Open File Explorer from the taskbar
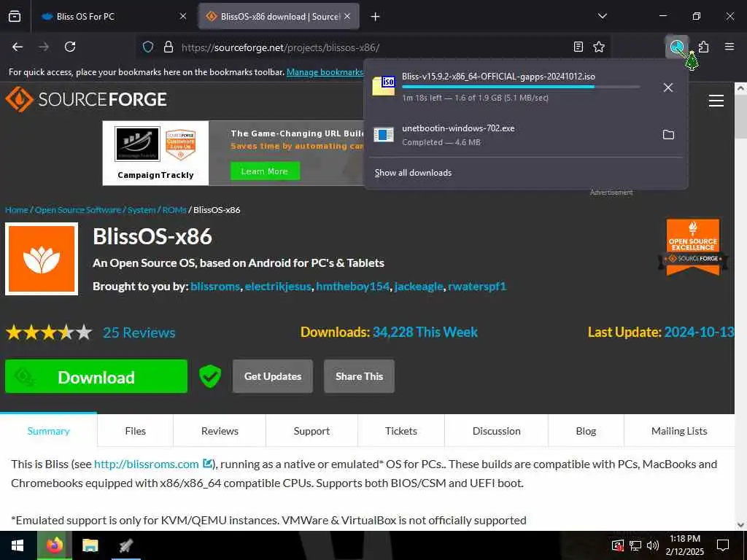The height and width of the screenshot is (560, 747). tap(90, 545)
